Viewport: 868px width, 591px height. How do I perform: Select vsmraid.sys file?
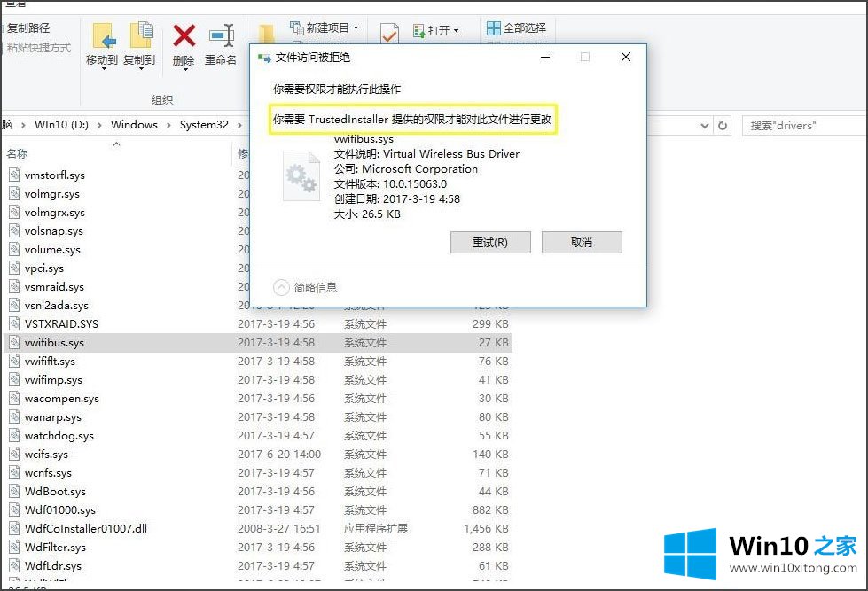54,287
